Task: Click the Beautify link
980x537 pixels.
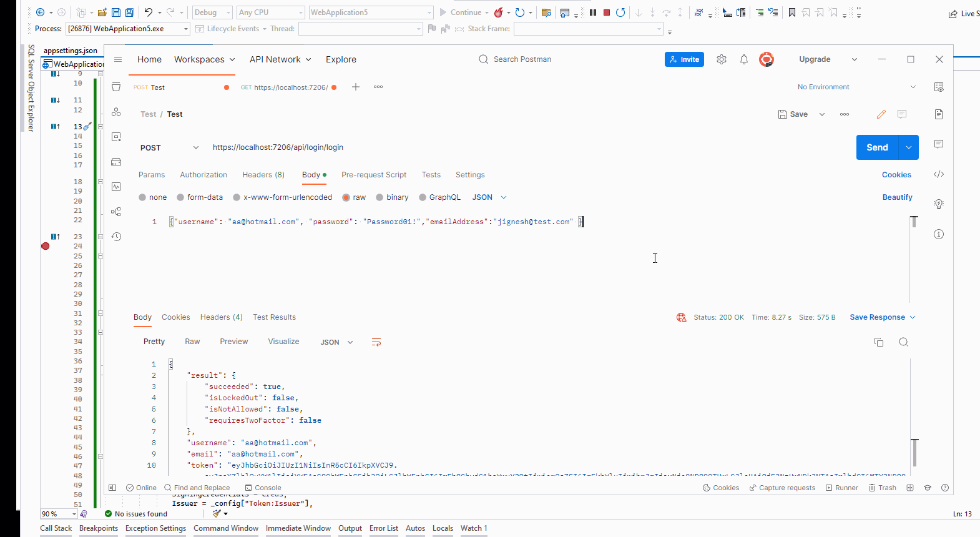Action: coord(898,197)
